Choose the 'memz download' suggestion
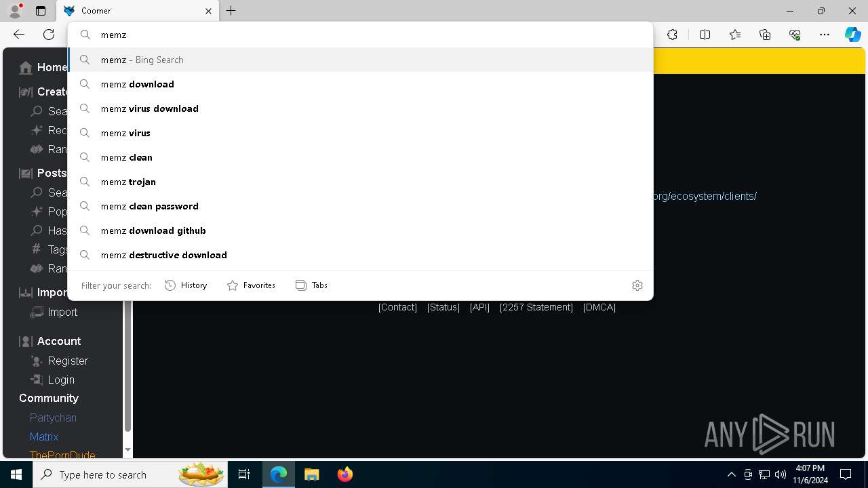This screenshot has height=488, width=868. pyautogui.click(x=360, y=84)
